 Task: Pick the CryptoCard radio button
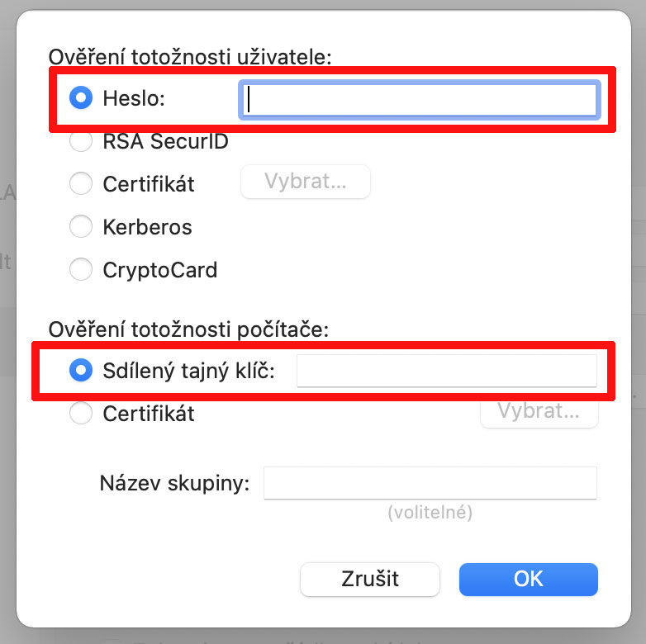81,269
